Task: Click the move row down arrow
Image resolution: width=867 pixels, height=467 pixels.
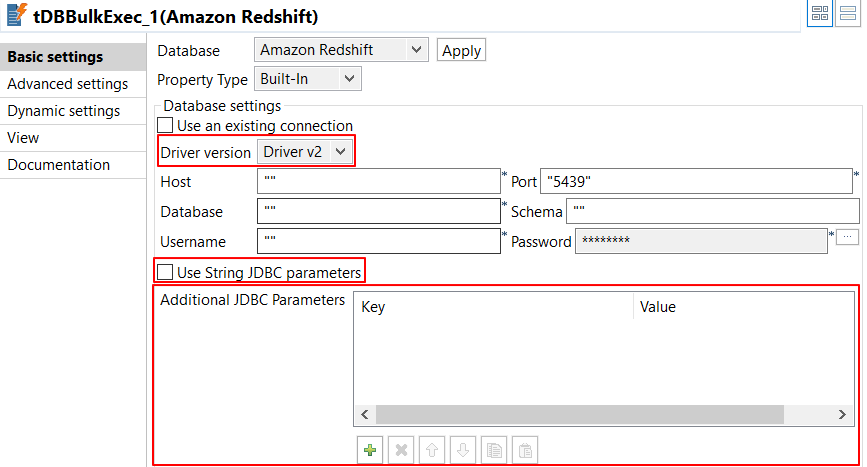Action: click(463, 450)
